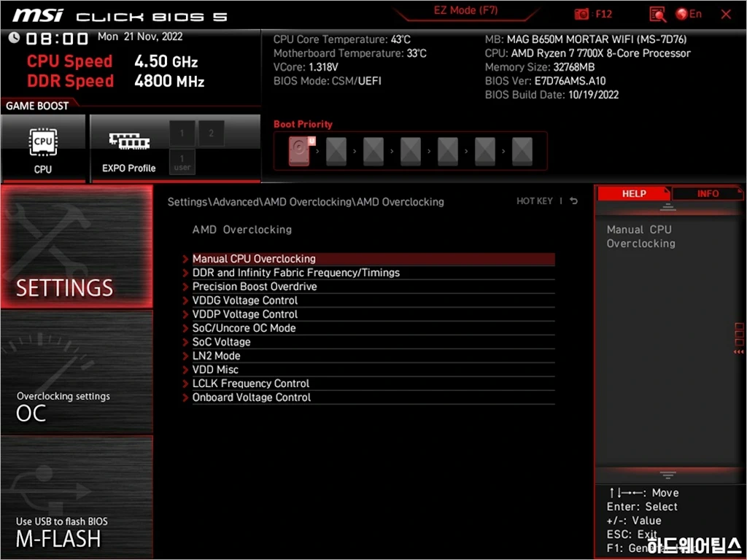This screenshot has height=560, width=747.
Task: Go back using the return arrow icon
Action: pos(573,201)
